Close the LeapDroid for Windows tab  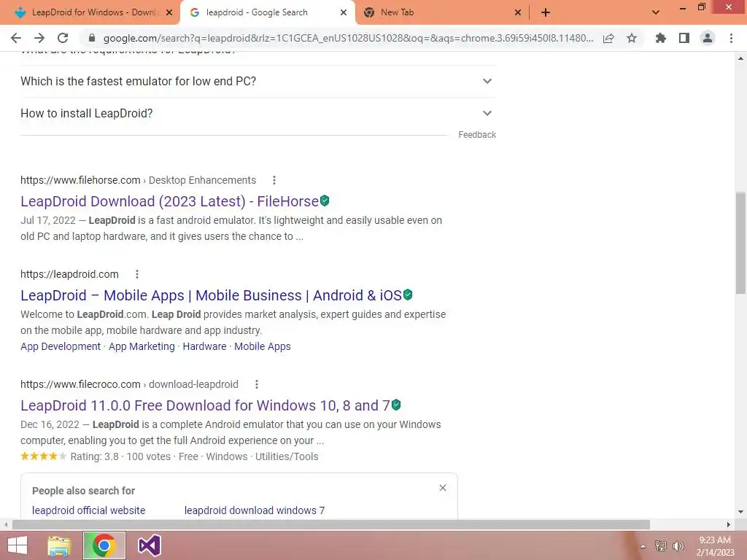point(169,12)
